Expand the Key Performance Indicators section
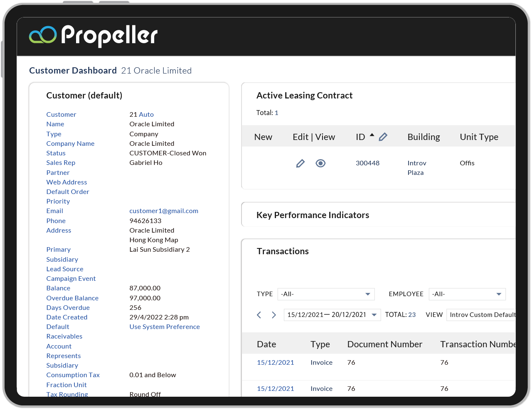This screenshot has width=532, height=410. click(x=313, y=215)
